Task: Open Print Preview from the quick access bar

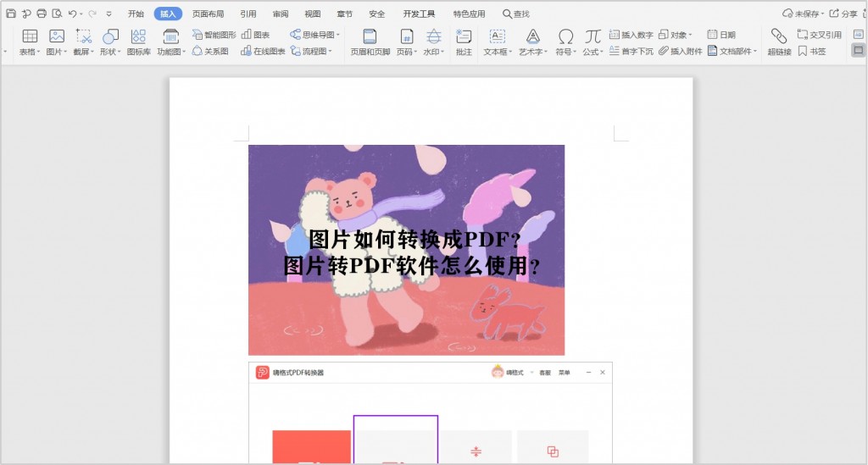Action: pos(57,14)
